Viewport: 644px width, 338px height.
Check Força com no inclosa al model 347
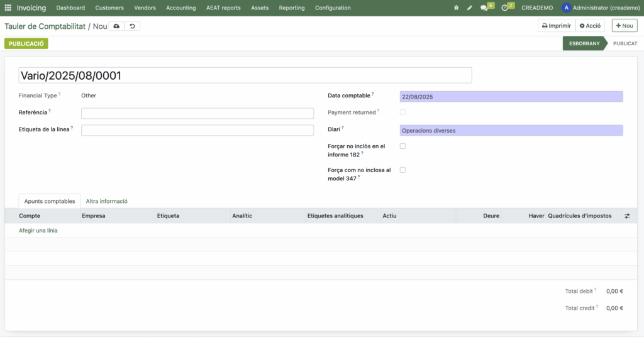(x=402, y=170)
